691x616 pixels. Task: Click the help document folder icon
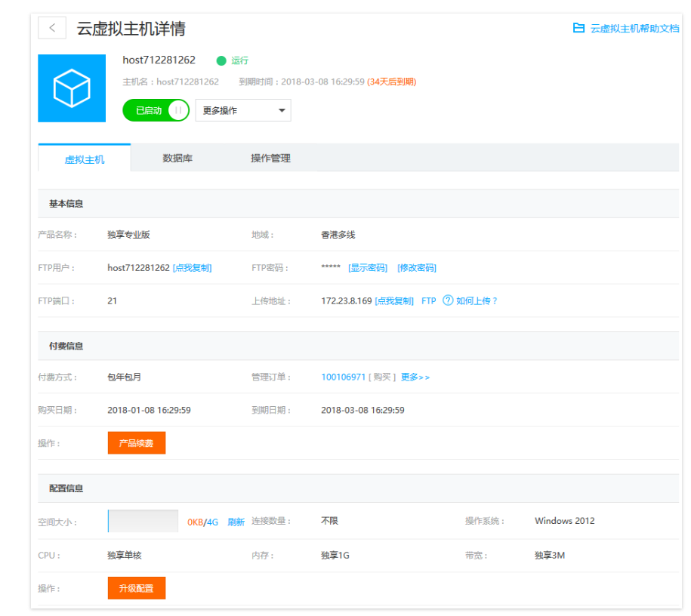pos(578,28)
